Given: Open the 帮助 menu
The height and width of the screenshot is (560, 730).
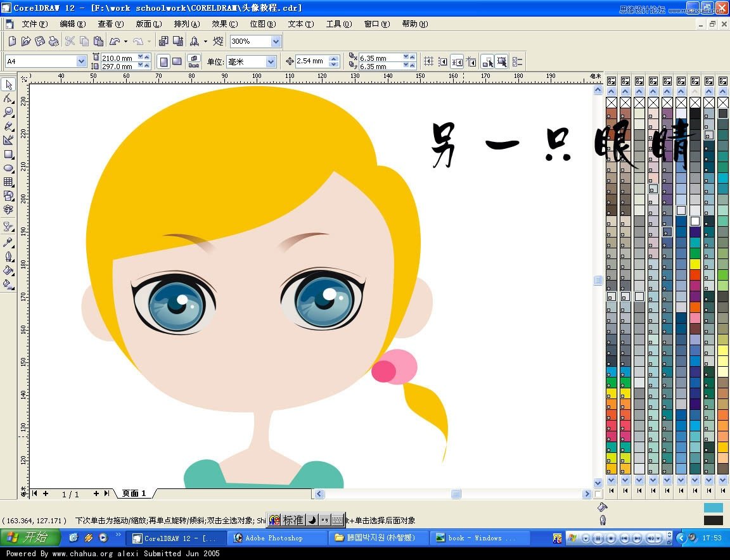Looking at the screenshot, I should tap(413, 23).
